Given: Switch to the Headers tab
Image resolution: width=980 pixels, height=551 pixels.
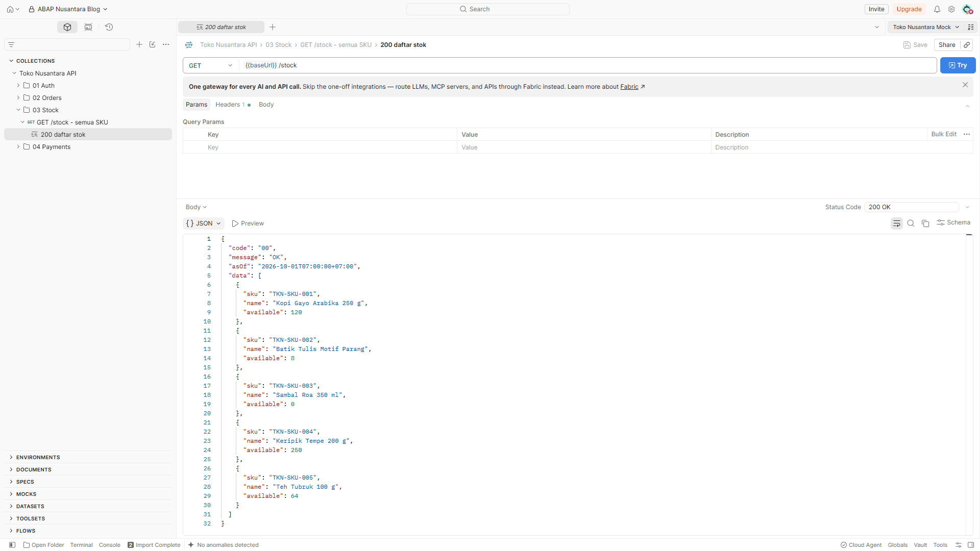Looking at the screenshot, I should pos(233,105).
